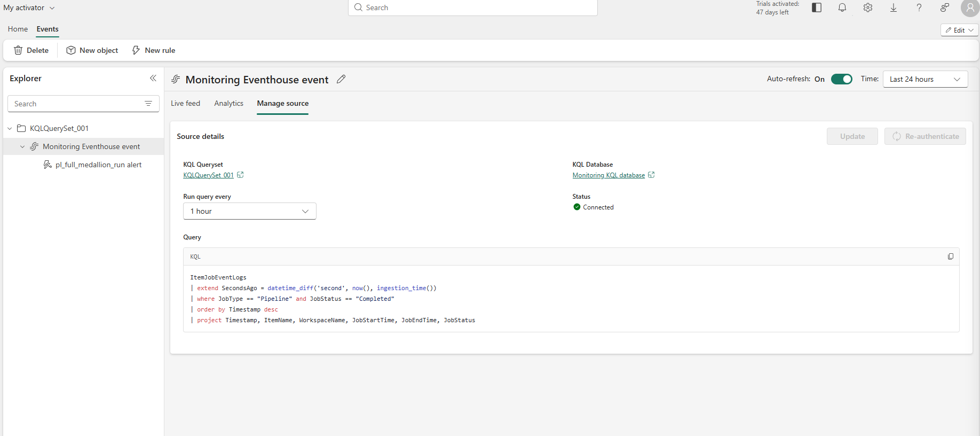This screenshot has width=980, height=436.
Task: Open KQLQuerySet_001 external link icon
Action: (240, 175)
